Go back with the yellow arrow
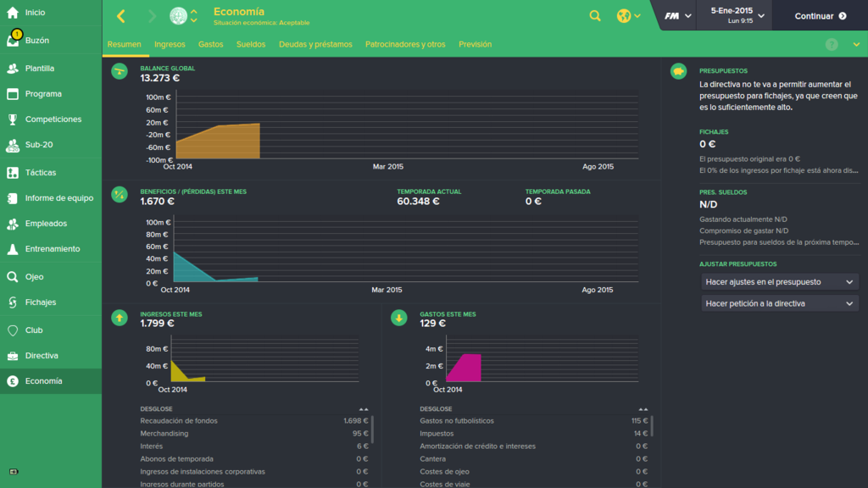868x488 pixels. tap(121, 16)
